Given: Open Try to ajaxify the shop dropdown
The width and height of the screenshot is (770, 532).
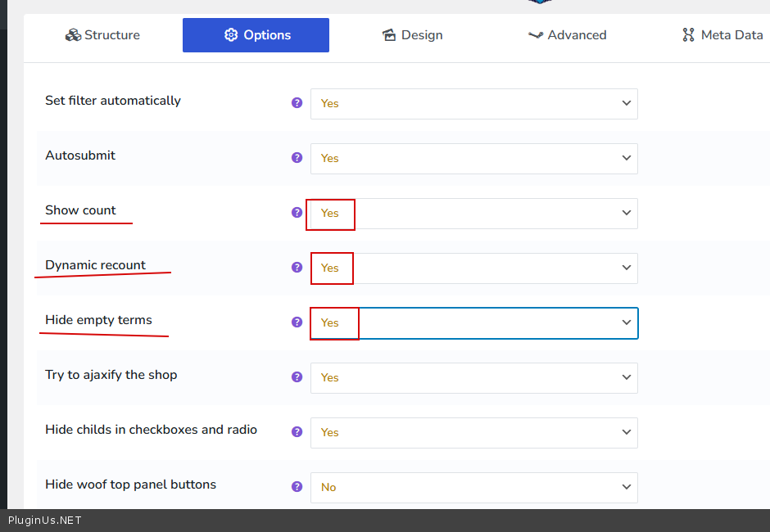Looking at the screenshot, I should [473, 378].
